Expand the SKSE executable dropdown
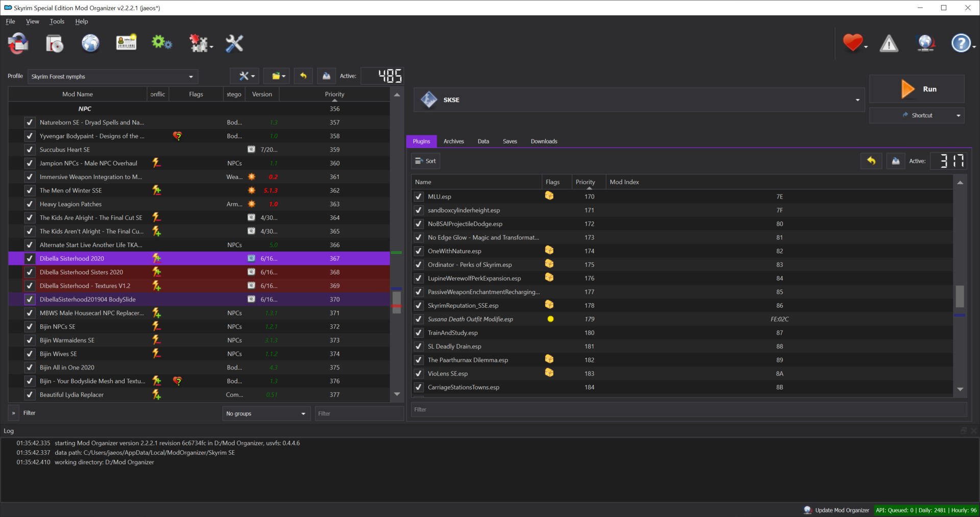Image resolution: width=980 pixels, height=517 pixels. [x=857, y=100]
